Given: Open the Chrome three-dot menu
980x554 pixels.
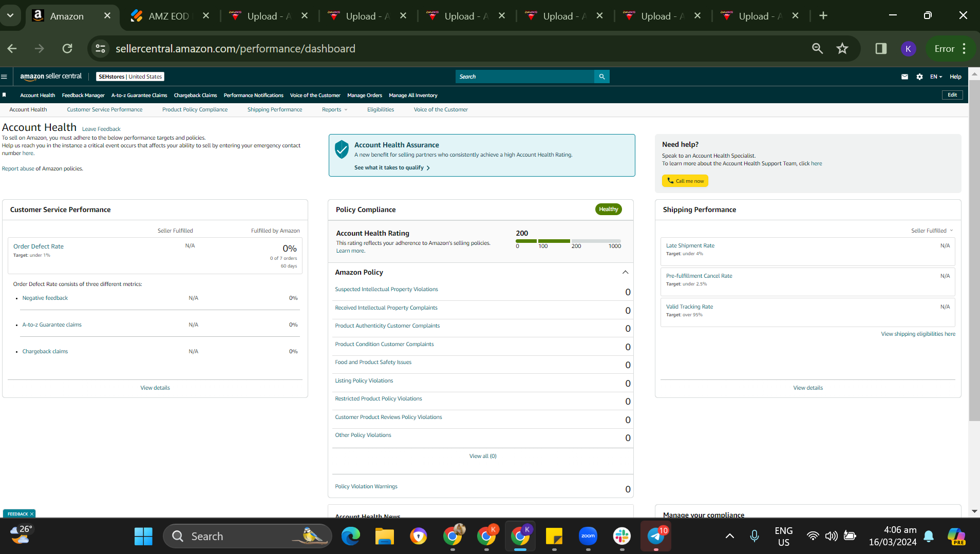Looking at the screenshot, I should 964,49.
